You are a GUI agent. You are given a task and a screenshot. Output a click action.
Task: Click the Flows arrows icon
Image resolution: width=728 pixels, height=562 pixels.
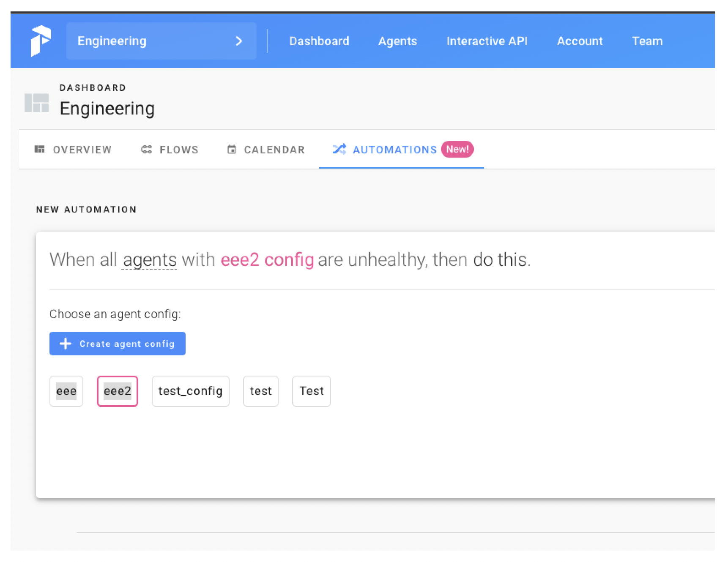[145, 149]
